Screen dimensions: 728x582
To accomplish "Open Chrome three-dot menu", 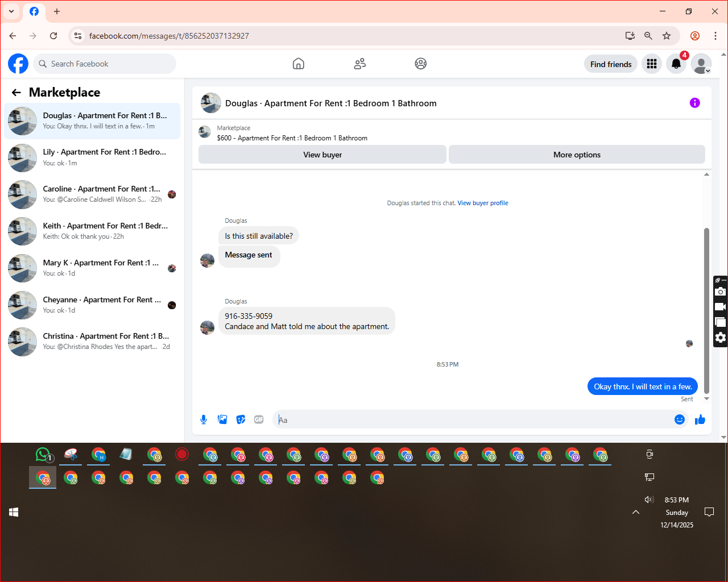I will click(x=715, y=36).
